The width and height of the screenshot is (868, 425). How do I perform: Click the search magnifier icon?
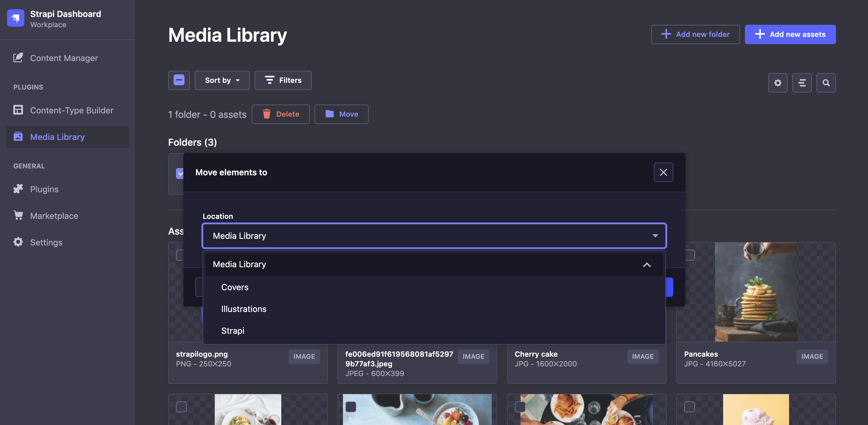(x=826, y=83)
